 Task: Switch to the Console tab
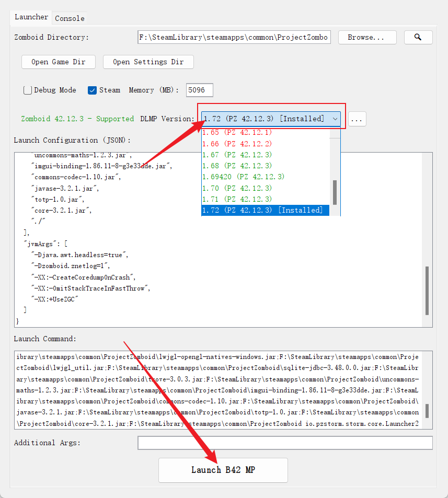(70, 18)
